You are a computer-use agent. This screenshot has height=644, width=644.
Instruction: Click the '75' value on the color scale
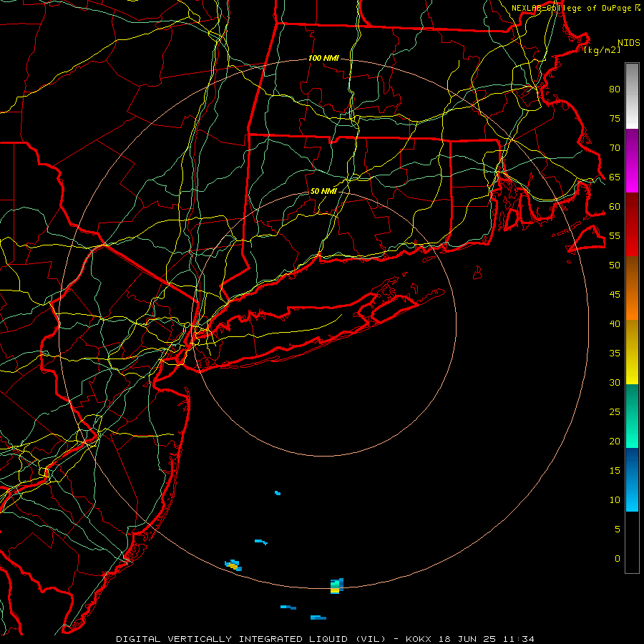[615, 119]
